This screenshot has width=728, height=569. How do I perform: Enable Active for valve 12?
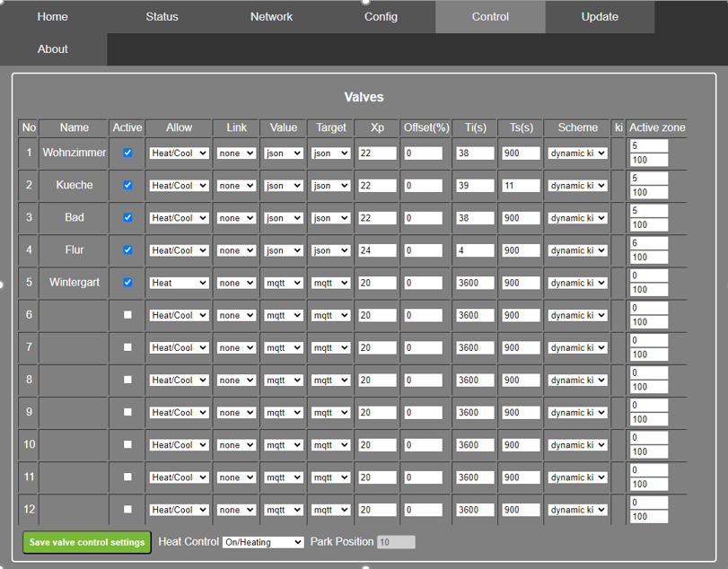coord(127,509)
